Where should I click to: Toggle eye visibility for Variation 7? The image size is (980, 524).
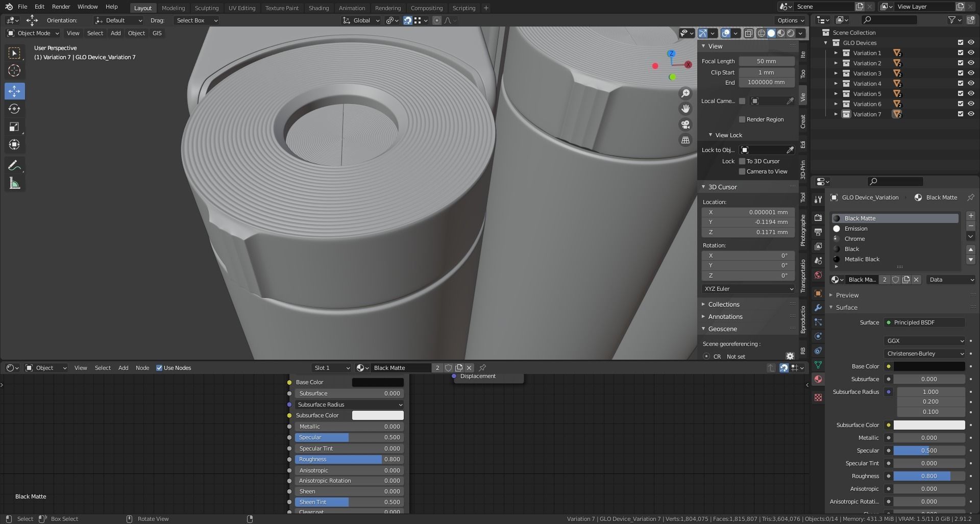click(x=971, y=114)
